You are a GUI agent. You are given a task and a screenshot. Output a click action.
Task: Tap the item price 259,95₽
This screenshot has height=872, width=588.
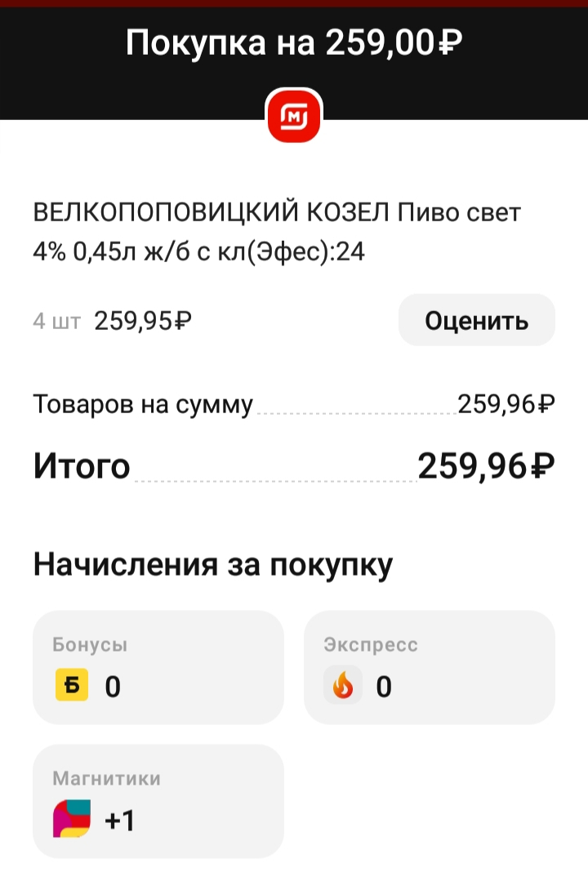coord(143,321)
